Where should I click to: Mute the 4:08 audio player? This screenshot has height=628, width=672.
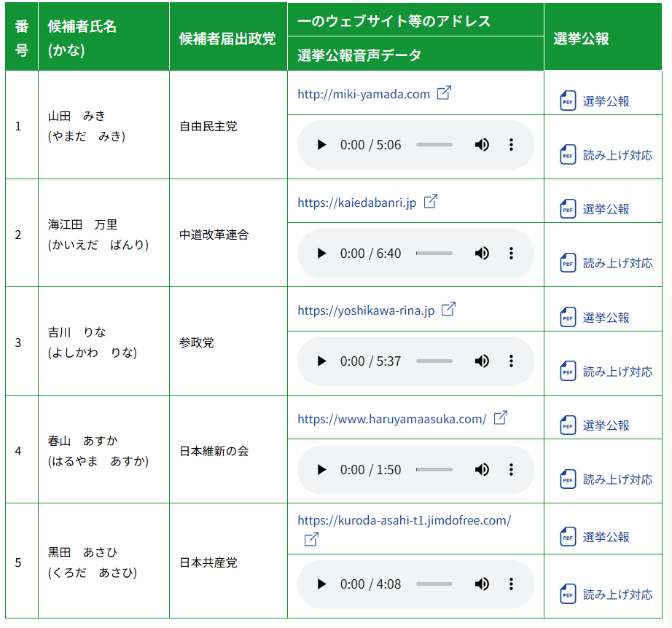[x=482, y=584]
